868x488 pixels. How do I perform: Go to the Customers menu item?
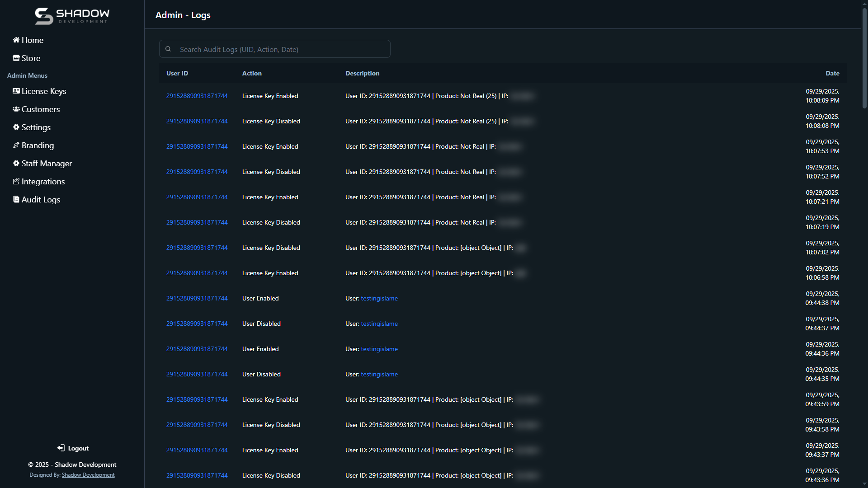click(41, 109)
